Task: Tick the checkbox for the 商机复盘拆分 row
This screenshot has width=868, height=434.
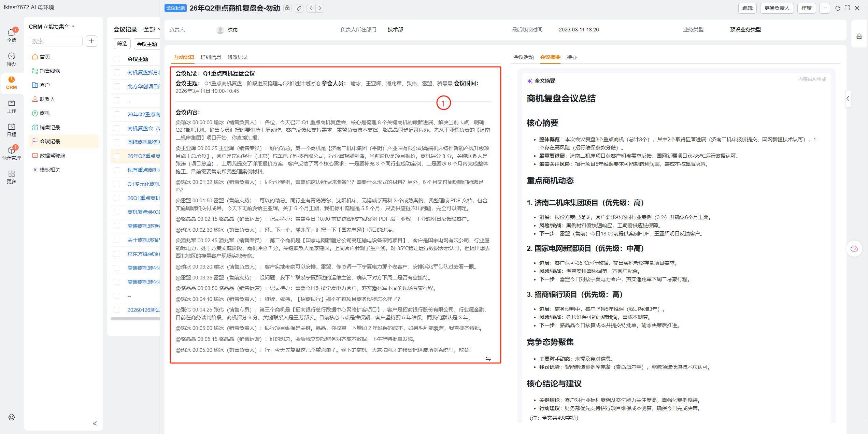Action: 117,72
